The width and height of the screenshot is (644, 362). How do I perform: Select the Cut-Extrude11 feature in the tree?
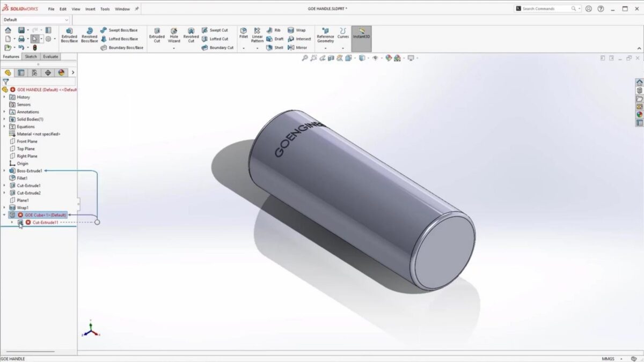45,222
